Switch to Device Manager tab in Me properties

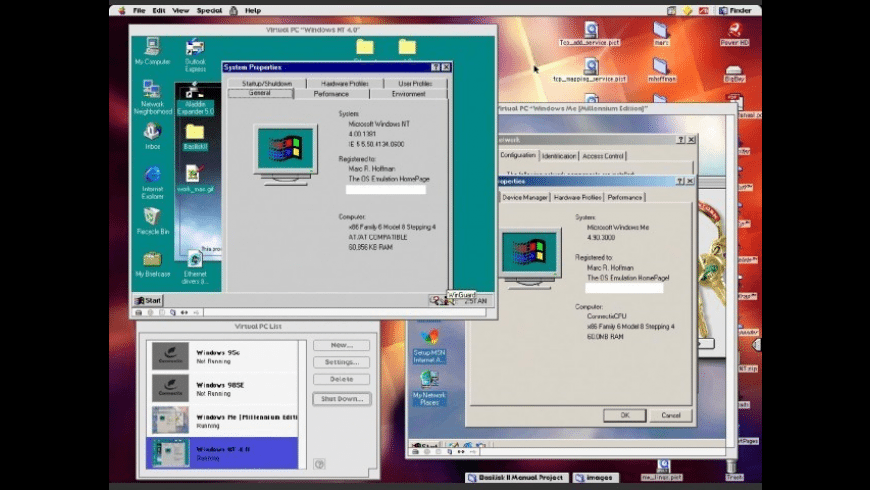524,197
